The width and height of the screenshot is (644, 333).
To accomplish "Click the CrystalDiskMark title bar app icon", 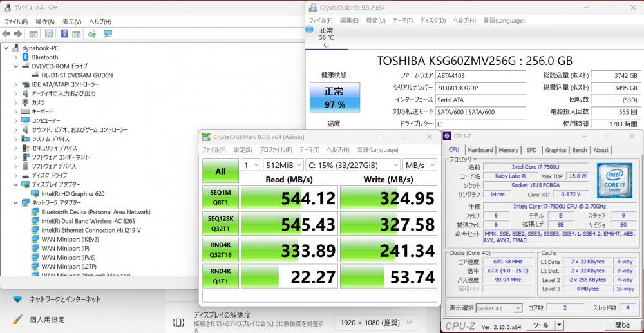I will (205, 137).
